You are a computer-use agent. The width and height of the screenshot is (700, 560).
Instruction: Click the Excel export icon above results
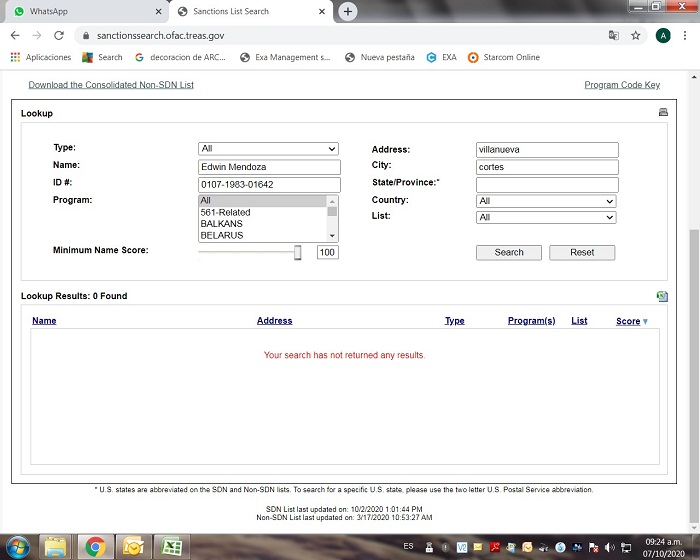662,296
